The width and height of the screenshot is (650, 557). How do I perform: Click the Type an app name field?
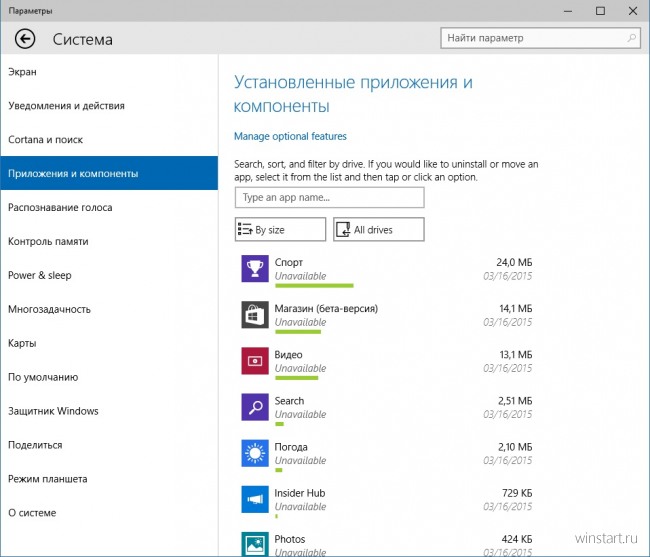click(330, 197)
